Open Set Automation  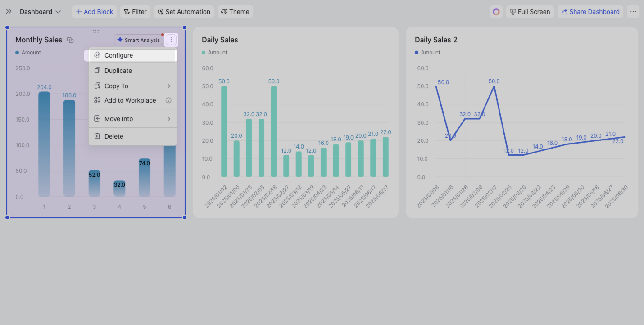184,12
